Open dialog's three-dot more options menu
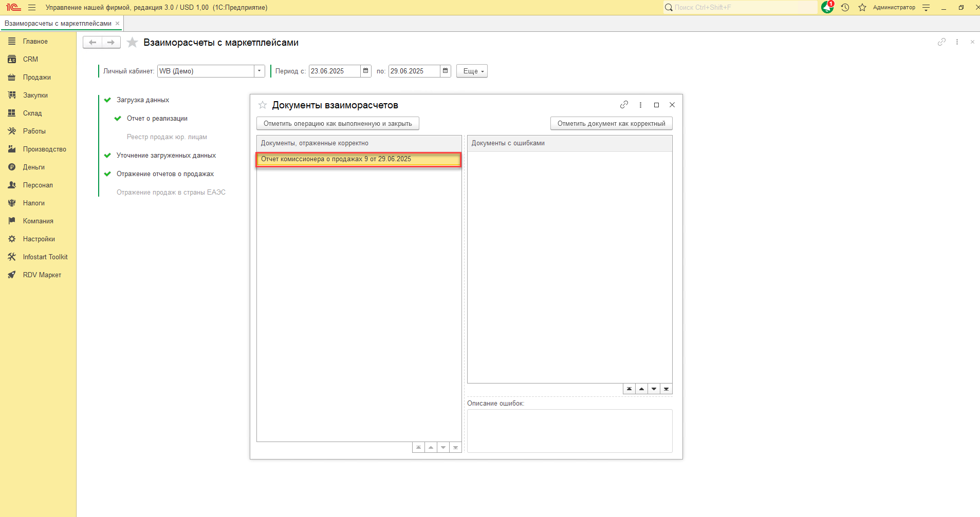This screenshot has width=980, height=517. [x=640, y=105]
